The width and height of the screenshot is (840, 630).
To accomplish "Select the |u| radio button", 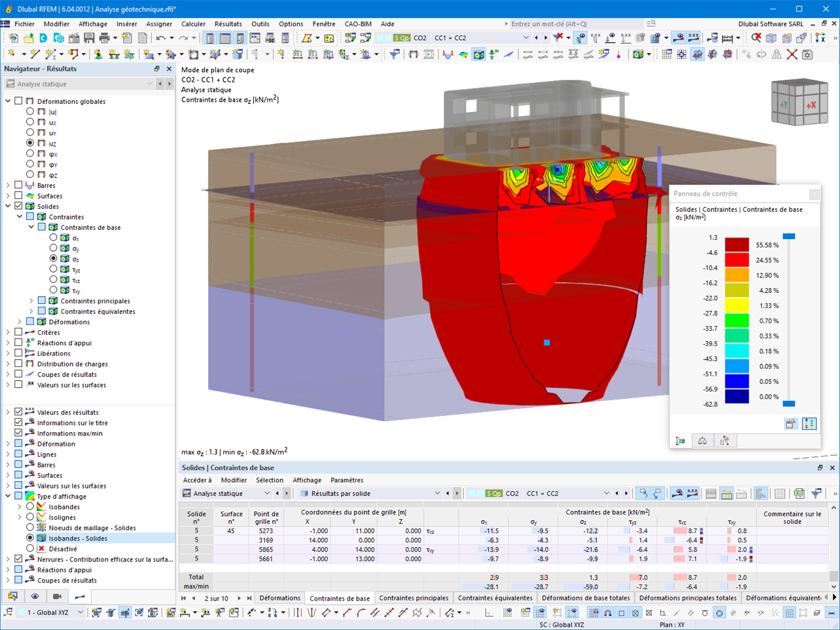I will 30,111.
